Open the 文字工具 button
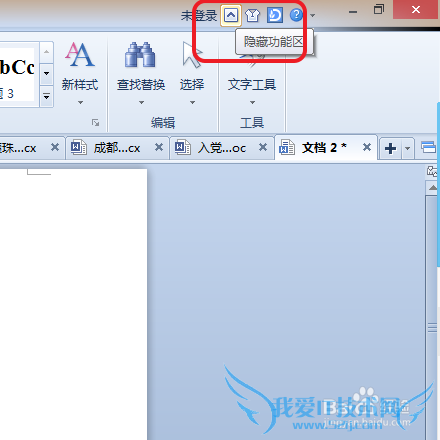Image resolution: width=440 pixels, height=440 pixels. (x=252, y=85)
